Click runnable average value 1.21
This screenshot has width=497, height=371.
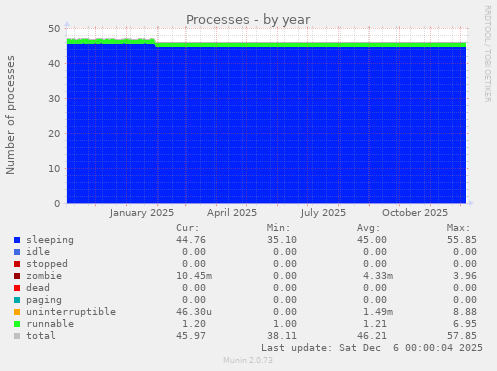pos(375,324)
